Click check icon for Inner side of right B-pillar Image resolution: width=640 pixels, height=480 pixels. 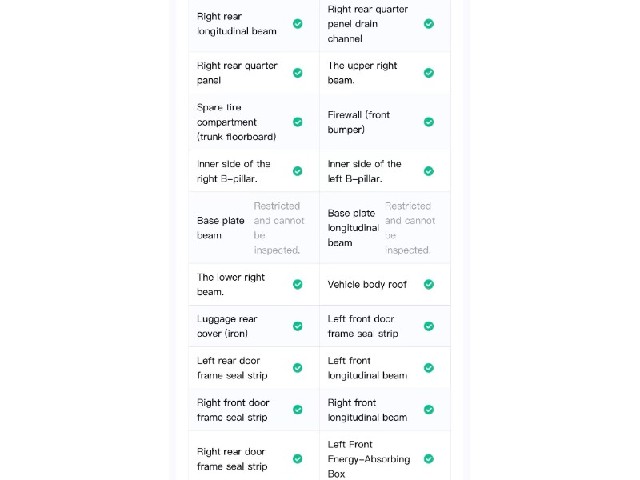pos(298,171)
